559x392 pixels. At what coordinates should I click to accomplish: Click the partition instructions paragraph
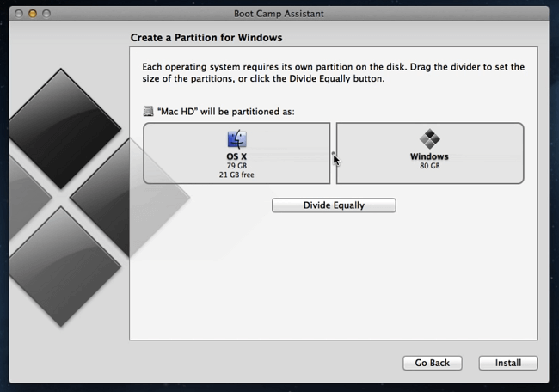331,72
